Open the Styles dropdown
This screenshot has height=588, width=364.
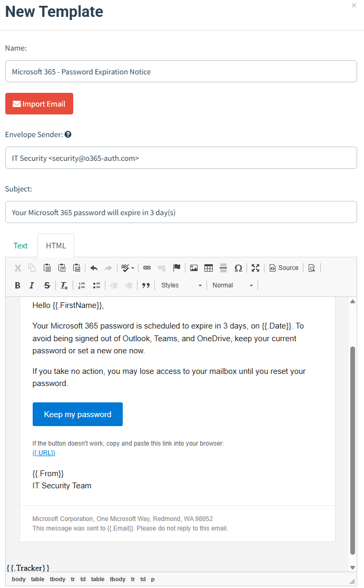click(x=181, y=285)
